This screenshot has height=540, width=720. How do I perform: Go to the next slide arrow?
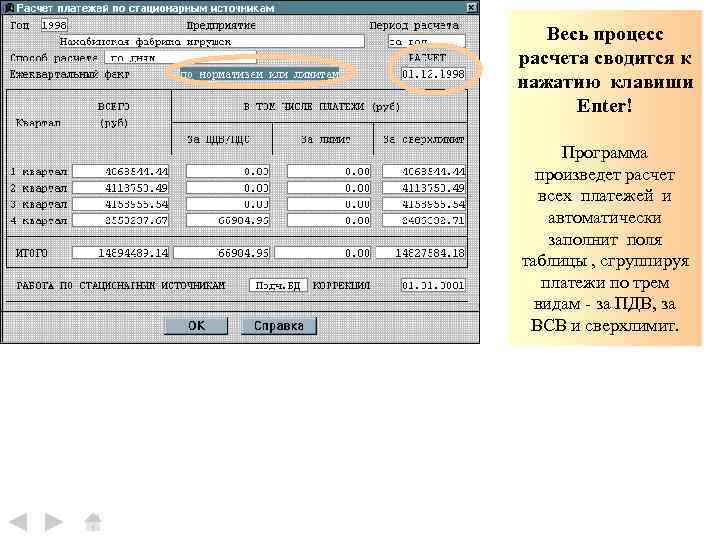point(53,522)
